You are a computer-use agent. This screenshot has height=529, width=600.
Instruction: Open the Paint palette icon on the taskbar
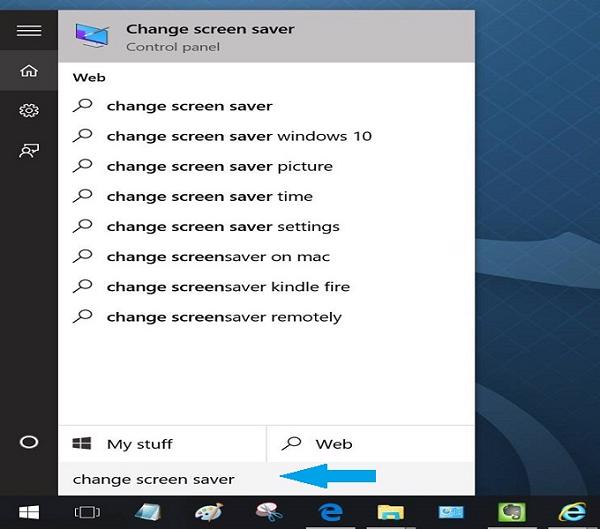[x=209, y=512]
